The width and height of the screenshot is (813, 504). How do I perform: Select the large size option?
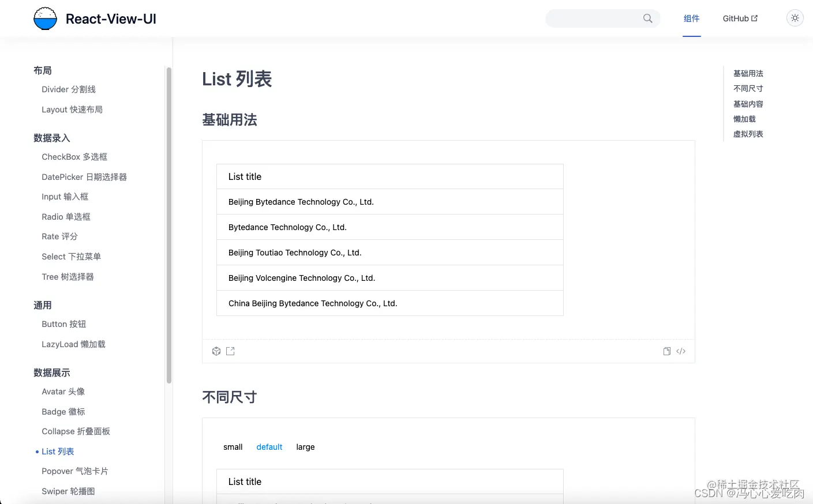[x=305, y=447]
